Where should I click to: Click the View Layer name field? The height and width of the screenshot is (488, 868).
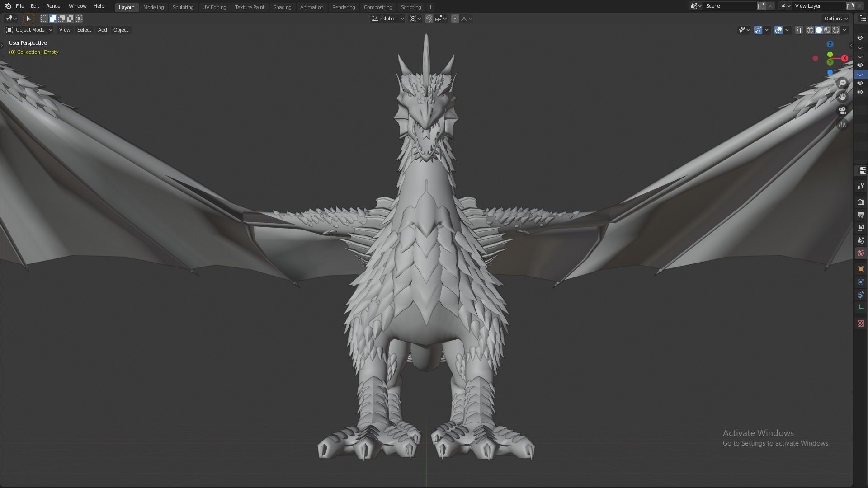(819, 6)
